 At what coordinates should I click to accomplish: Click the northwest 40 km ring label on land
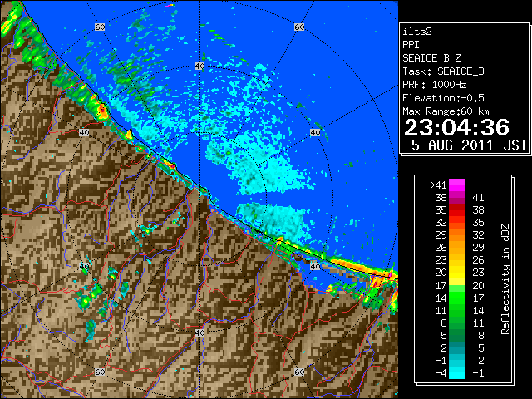[x=84, y=133]
